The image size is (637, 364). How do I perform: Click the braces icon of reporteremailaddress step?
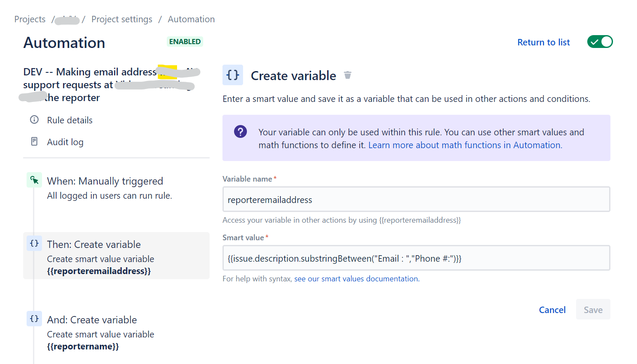pos(34,244)
